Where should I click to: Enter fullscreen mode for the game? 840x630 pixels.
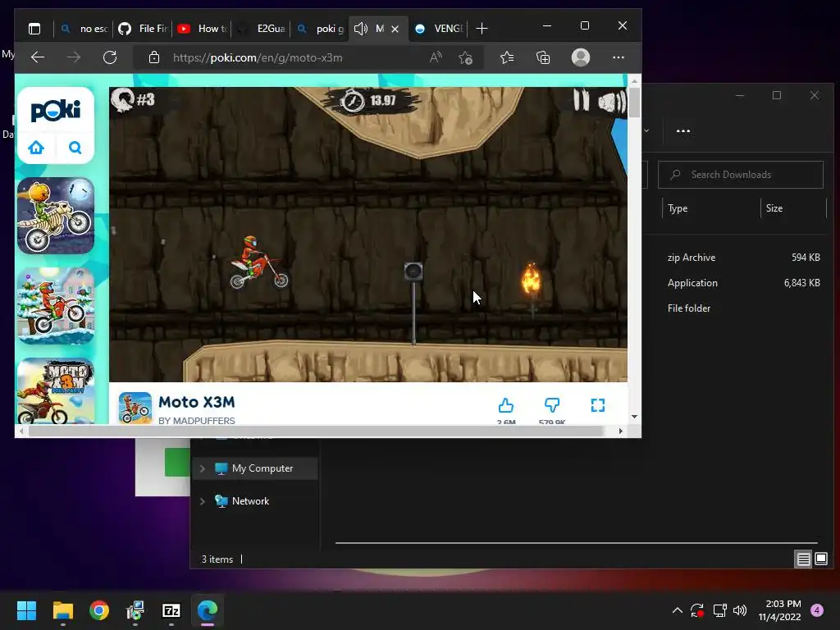(x=598, y=405)
